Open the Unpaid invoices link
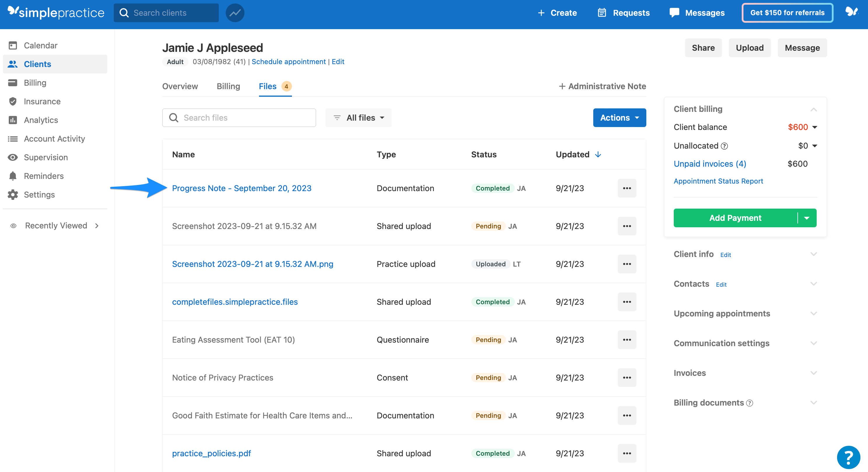The width and height of the screenshot is (868, 472). [710, 164]
